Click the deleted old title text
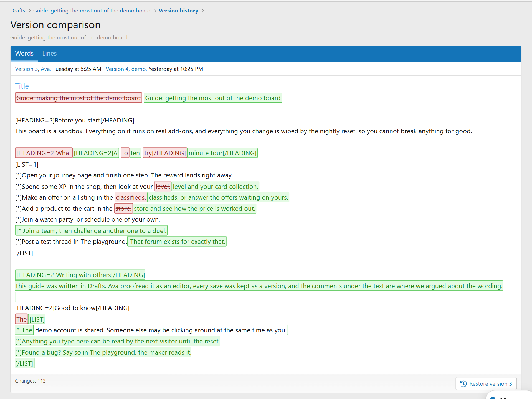This screenshot has height=399, width=532. [78, 98]
